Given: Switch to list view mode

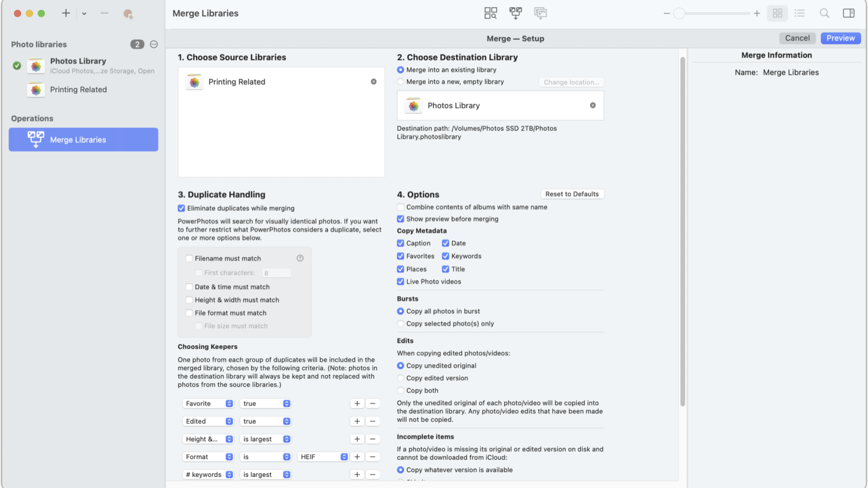Looking at the screenshot, I should tap(799, 13).
